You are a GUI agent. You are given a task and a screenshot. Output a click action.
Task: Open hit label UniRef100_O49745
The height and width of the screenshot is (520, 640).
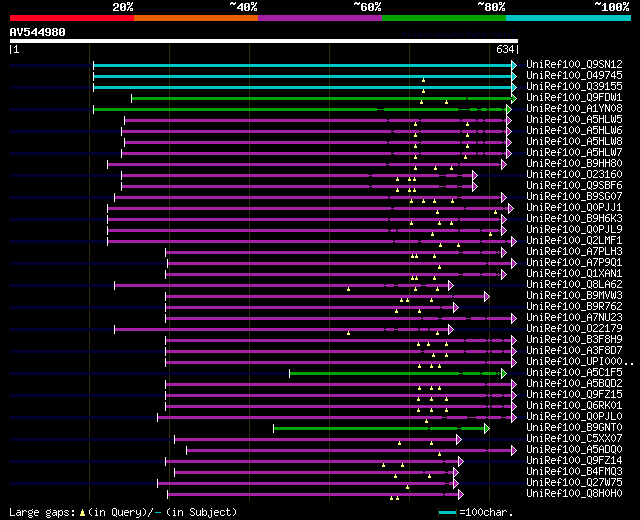point(574,75)
